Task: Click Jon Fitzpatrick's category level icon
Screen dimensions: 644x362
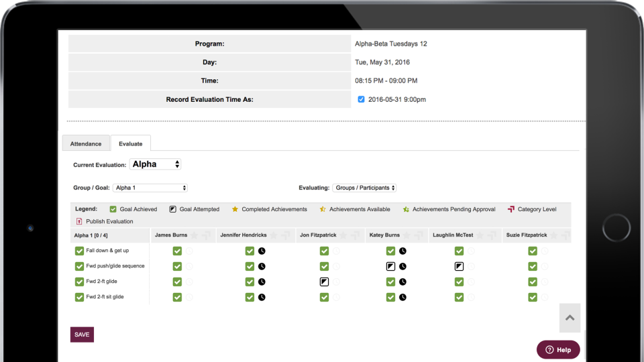Action: click(x=356, y=235)
